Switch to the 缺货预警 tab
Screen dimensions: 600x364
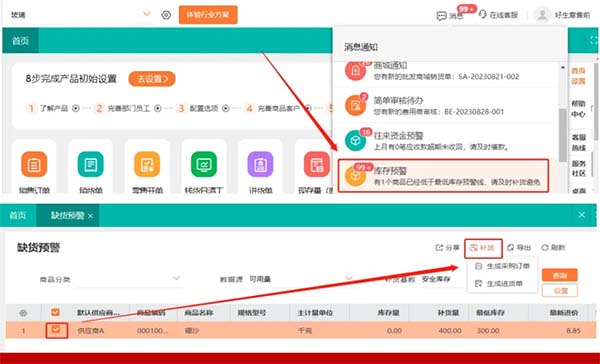(68, 215)
